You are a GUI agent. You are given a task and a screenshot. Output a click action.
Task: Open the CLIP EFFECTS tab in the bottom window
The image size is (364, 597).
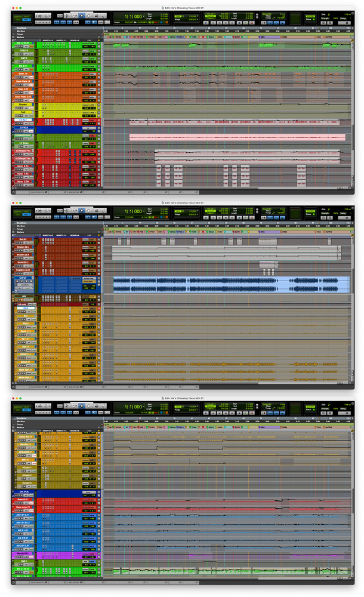[x=39, y=583]
